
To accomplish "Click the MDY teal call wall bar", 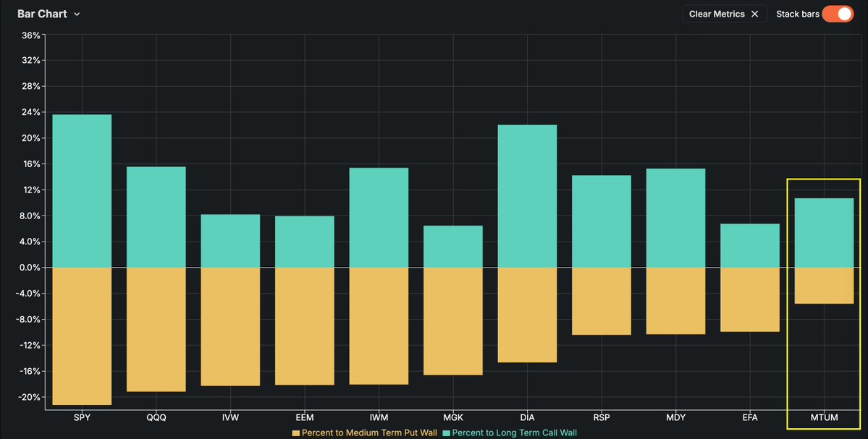I will pyautogui.click(x=675, y=218).
